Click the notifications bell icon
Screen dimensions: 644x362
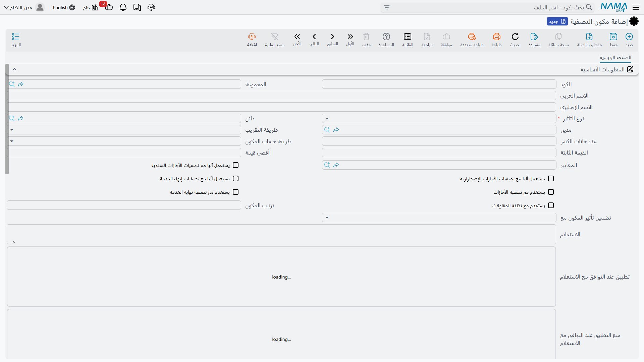pos(123,7)
